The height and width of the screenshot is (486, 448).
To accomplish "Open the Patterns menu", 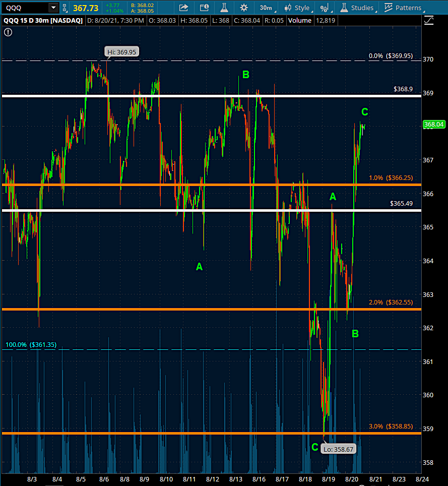I will pos(403,8).
